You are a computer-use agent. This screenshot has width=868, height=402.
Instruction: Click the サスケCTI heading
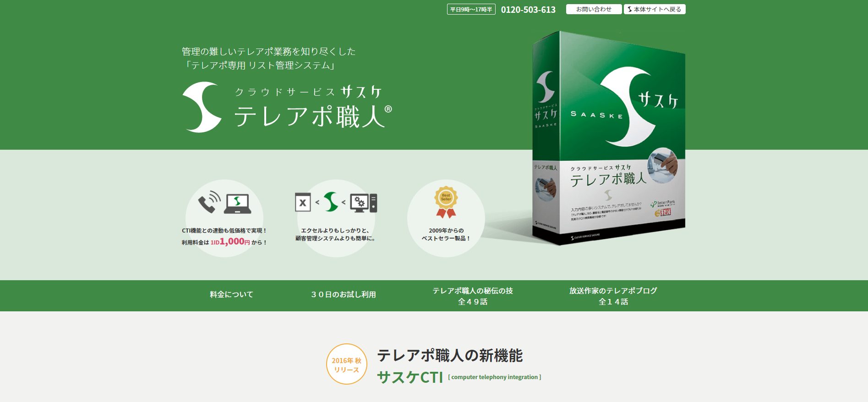coord(410,377)
